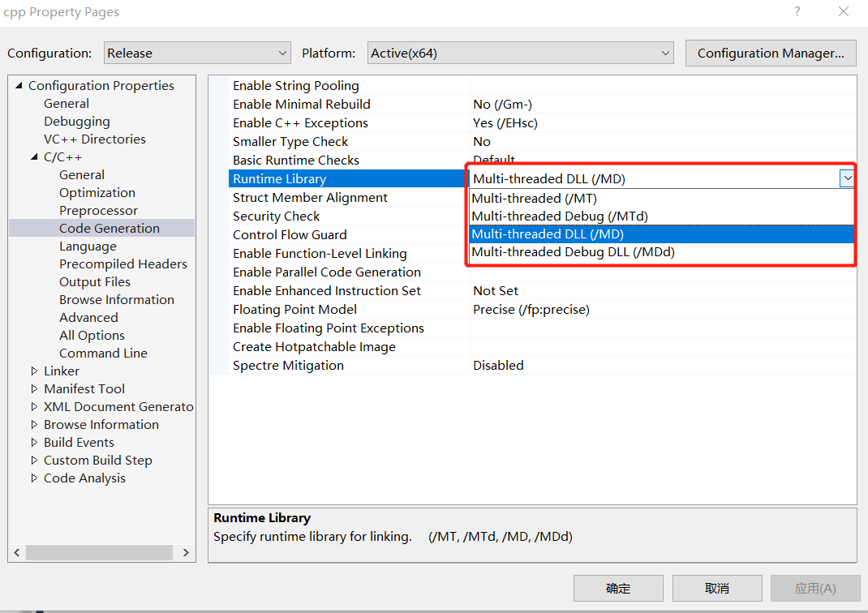
Task: Open the All Options page
Action: pyautogui.click(x=92, y=335)
